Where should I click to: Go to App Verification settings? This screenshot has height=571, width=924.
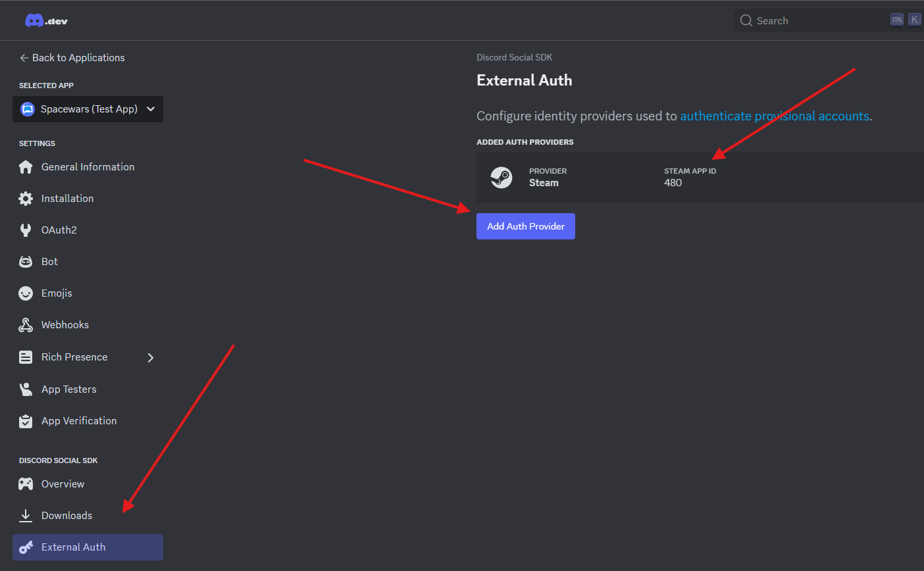click(x=79, y=421)
